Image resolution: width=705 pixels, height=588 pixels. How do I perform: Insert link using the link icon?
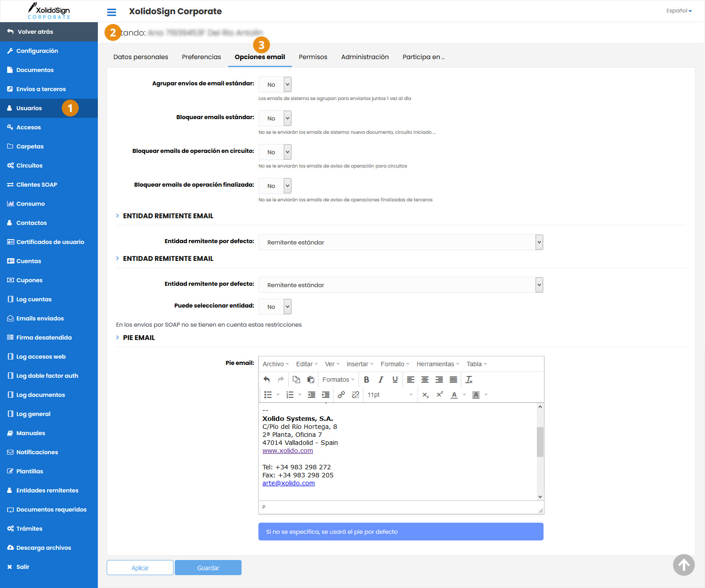tap(341, 395)
